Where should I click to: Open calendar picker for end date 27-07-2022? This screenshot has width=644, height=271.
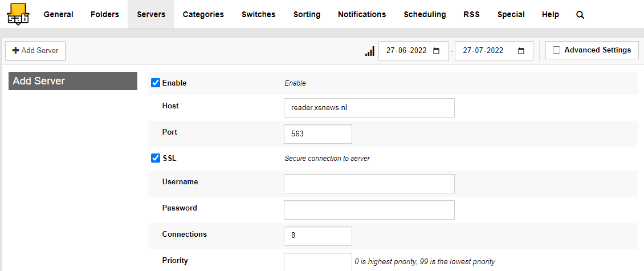[x=521, y=51]
